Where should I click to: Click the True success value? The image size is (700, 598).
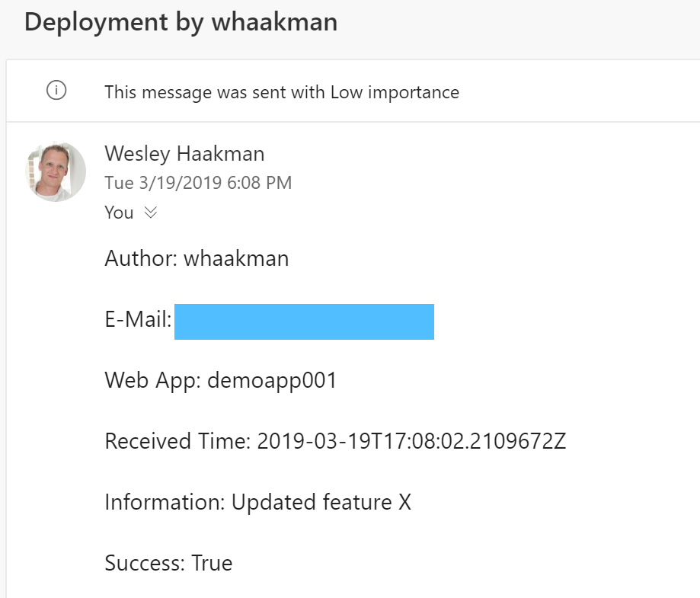(x=212, y=563)
